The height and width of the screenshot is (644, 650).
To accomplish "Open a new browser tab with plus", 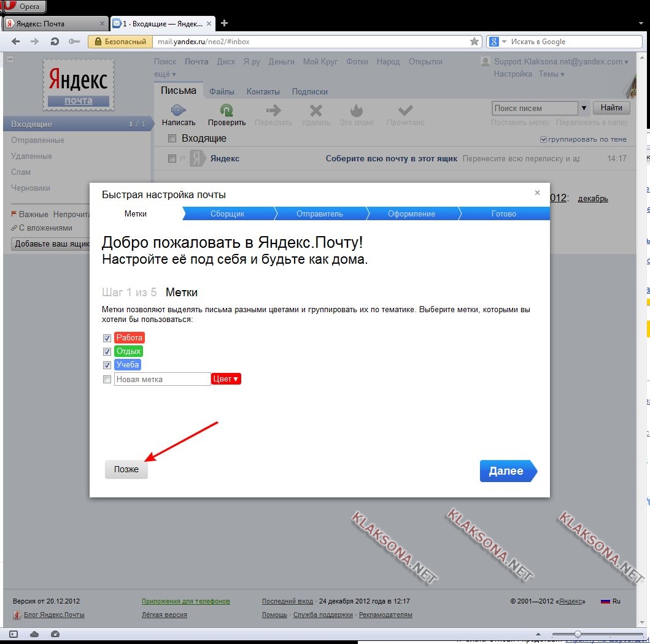I will [224, 23].
